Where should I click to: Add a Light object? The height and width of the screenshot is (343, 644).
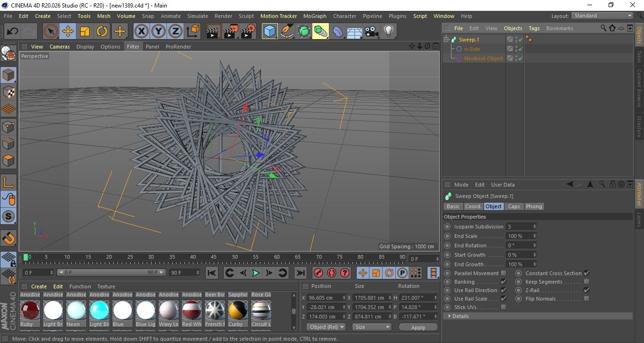[388, 32]
